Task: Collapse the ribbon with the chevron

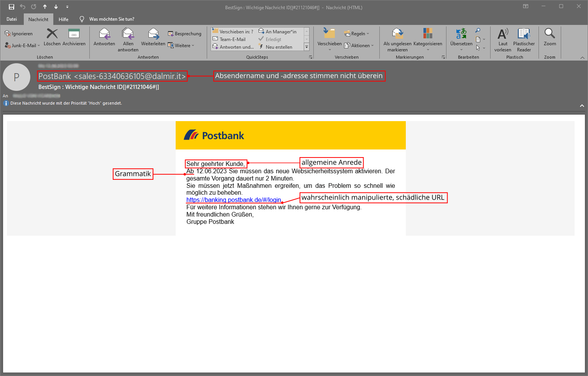Action: click(x=582, y=57)
